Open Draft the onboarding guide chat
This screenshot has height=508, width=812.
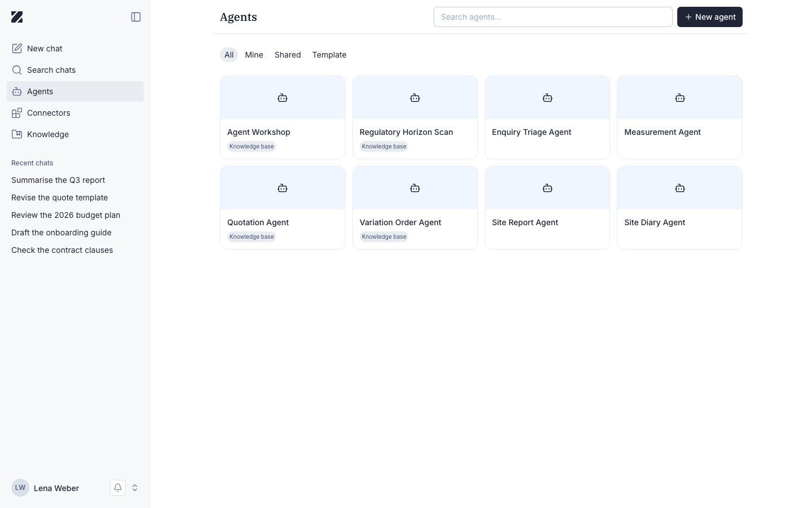tap(61, 233)
